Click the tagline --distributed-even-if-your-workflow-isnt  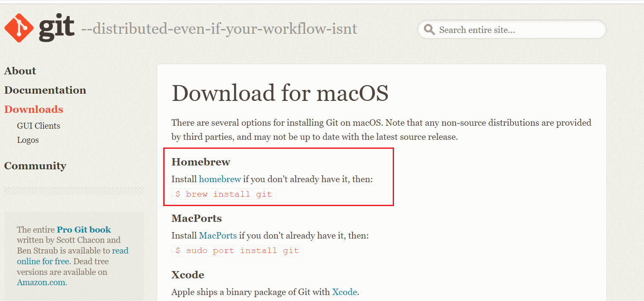point(219,29)
